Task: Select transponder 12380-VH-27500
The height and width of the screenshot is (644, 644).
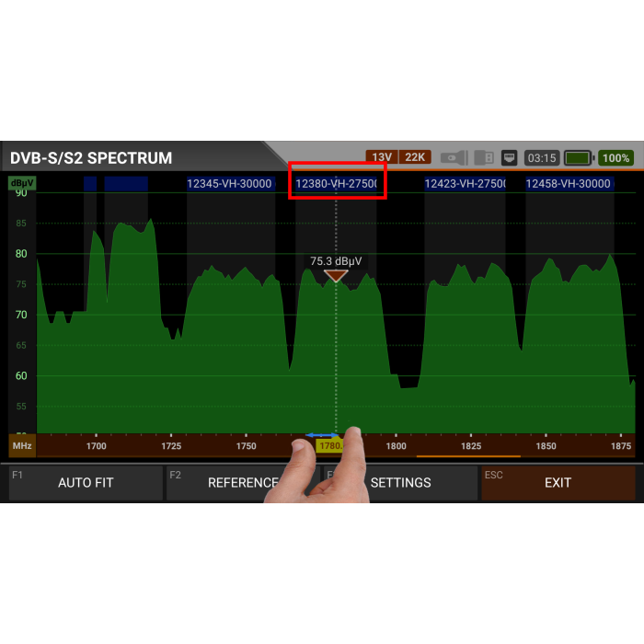Action: pos(337,183)
